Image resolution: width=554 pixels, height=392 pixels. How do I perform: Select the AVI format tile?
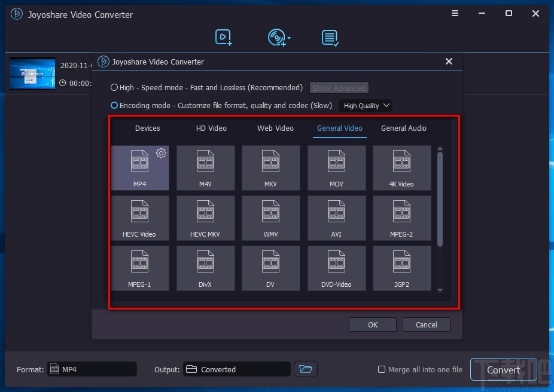336,218
